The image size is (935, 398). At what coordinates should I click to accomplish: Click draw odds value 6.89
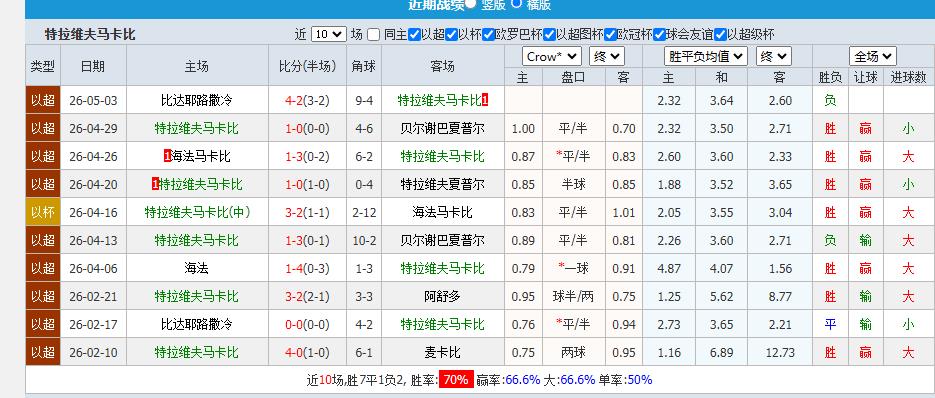[721, 353]
